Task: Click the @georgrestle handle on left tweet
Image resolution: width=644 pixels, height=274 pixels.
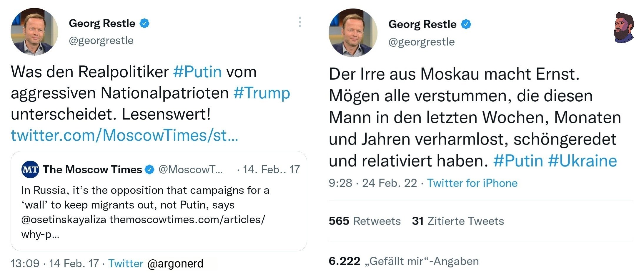Action: [101, 41]
